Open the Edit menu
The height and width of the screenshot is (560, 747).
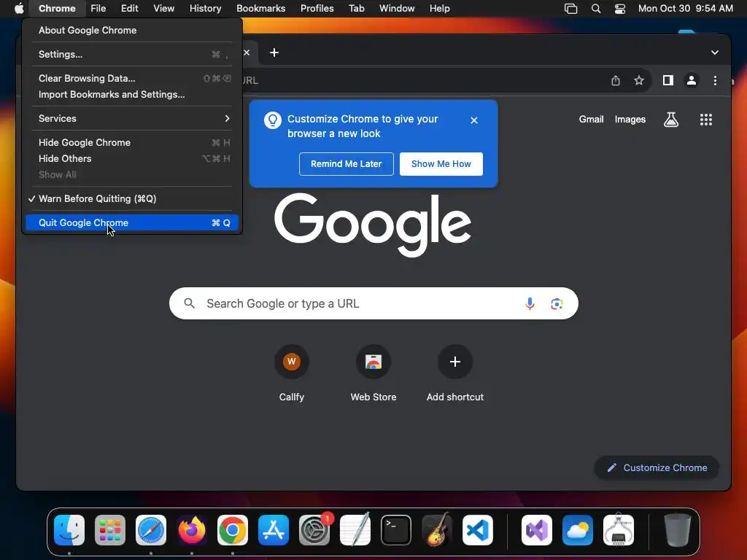click(129, 8)
